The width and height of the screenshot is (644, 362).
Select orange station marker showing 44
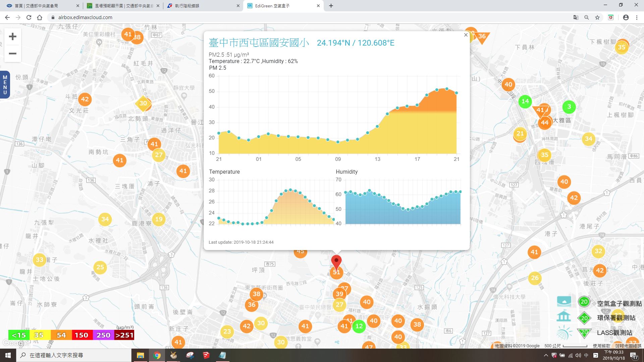click(545, 123)
